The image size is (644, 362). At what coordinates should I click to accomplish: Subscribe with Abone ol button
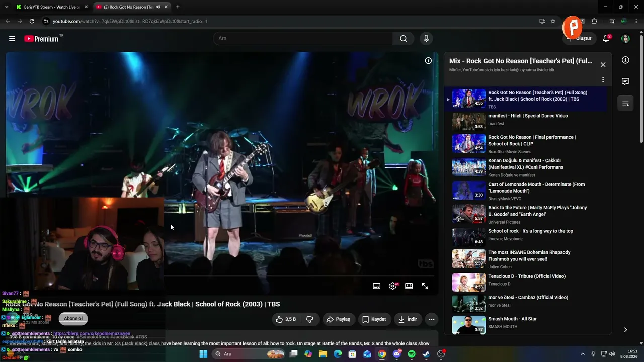73,318
